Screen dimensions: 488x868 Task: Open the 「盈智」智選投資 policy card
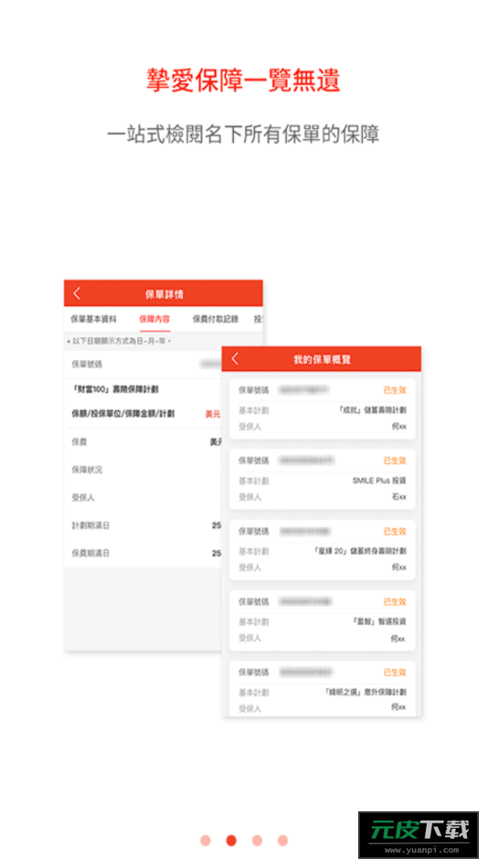coord(322,620)
